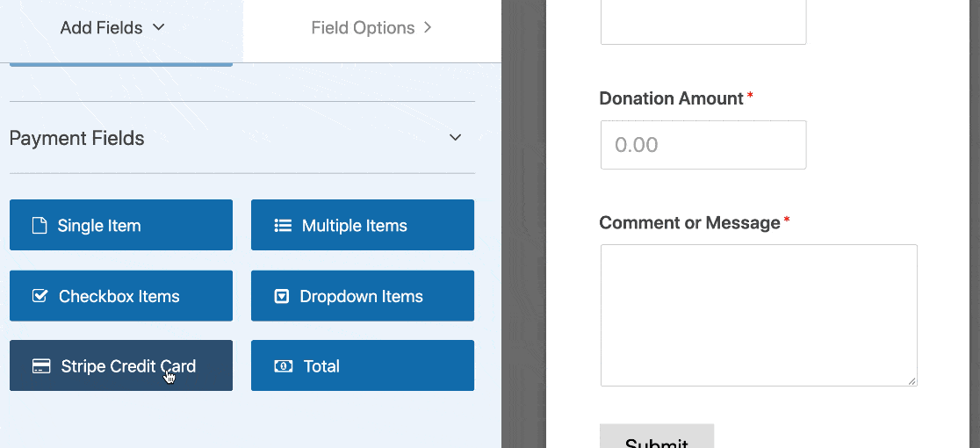980x448 pixels.
Task: Select the Comment or Message label
Action: 689,223
